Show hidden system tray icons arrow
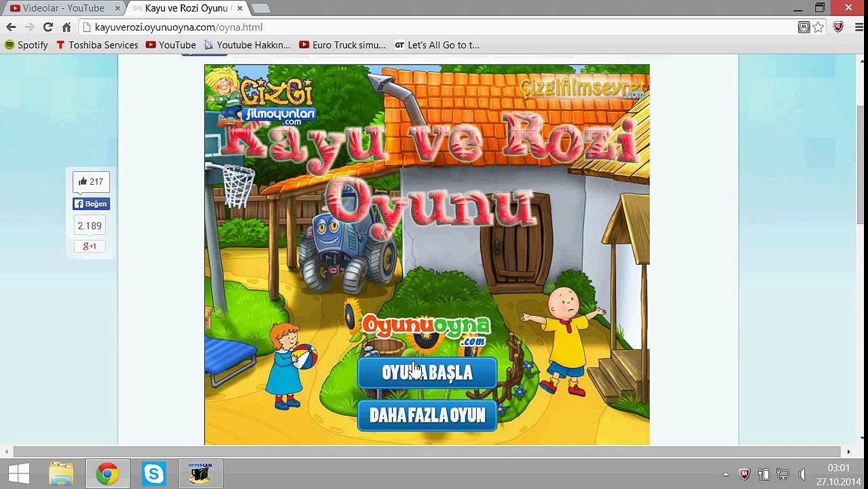 point(726,474)
